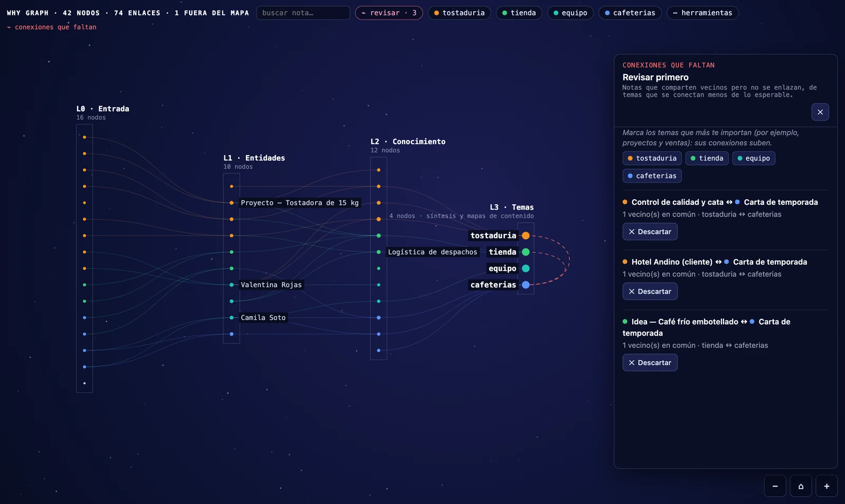Select the tostaduria orange theme node
This screenshot has width=845, height=504.
point(525,236)
